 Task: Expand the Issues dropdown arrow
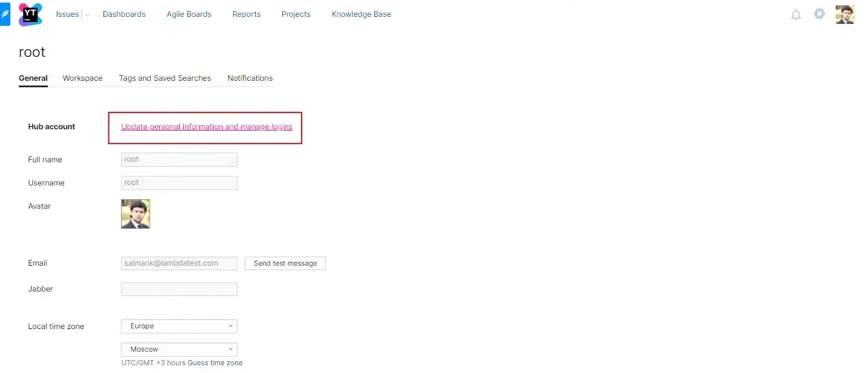(x=87, y=14)
